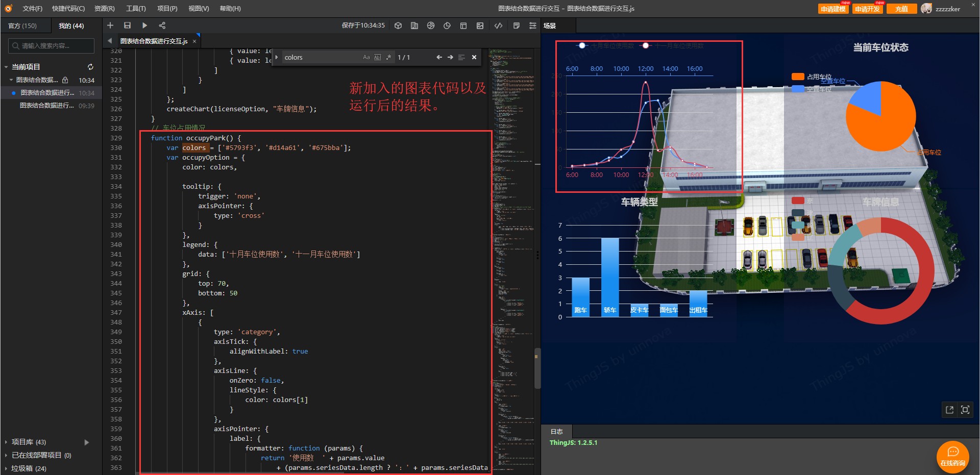Click the 充值 recharge button
The height and width of the screenshot is (475, 980).
901,9
